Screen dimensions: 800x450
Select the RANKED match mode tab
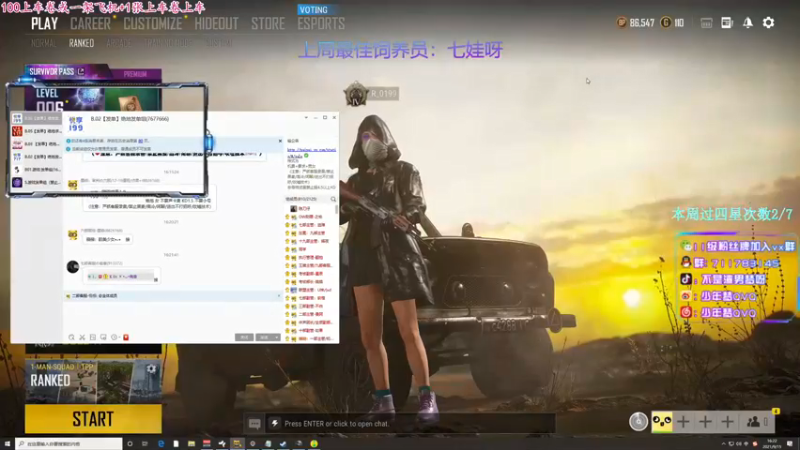point(82,43)
